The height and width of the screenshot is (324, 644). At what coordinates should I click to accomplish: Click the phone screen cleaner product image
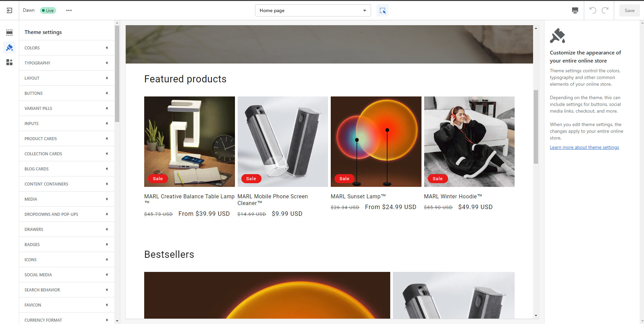(x=283, y=141)
